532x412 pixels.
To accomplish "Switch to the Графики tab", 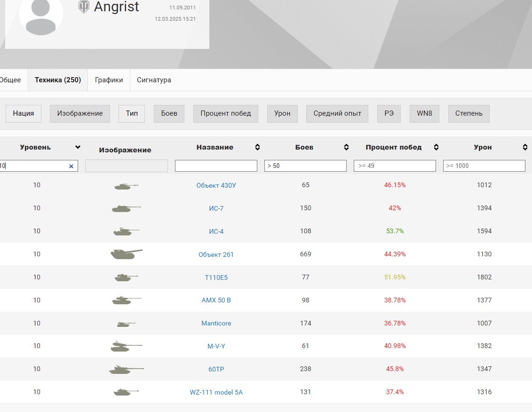I will (x=109, y=80).
